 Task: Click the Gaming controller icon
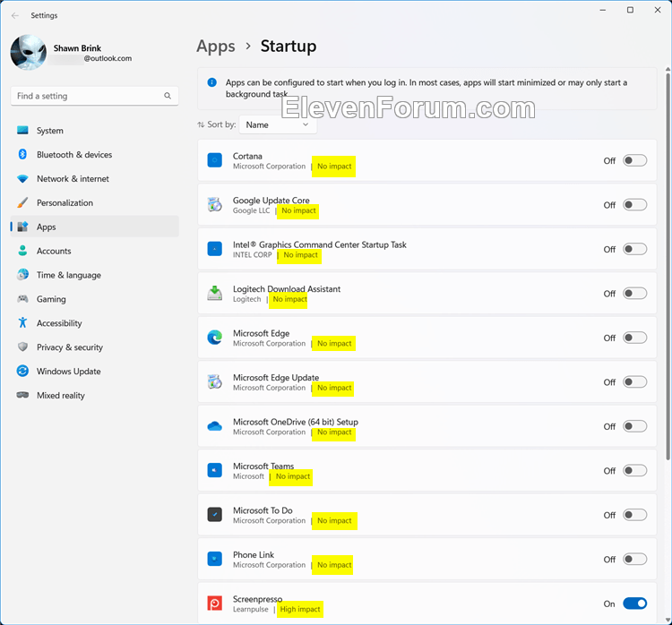click(22, 298)
